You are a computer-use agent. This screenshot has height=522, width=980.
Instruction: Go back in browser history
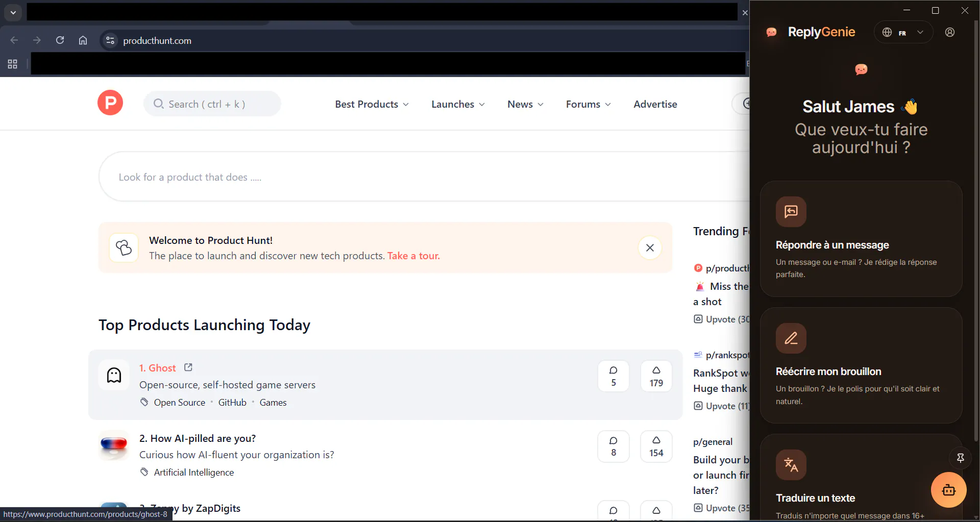[x=14, y=40]
